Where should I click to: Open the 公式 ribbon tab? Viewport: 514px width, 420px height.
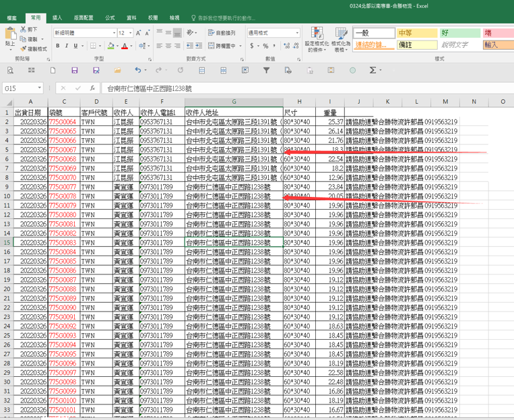[x=110, y=18]
